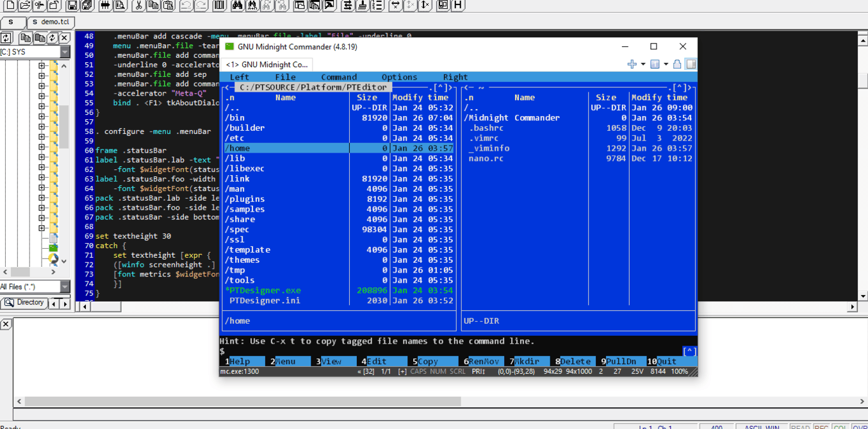Expand the first folder in directory tree
The width and height of the screenshot is (868, 429).
pyautogui.click(x=42, y=65)
